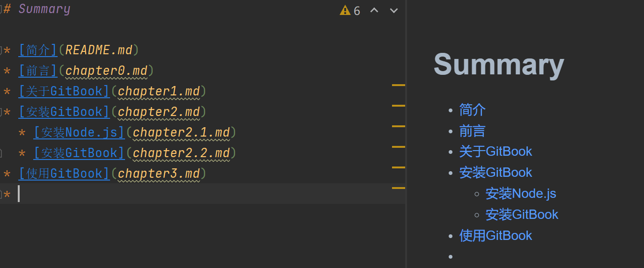644x268 pixels.
Task: Click chapter0.md path in the editor
Action: [106, 71]
